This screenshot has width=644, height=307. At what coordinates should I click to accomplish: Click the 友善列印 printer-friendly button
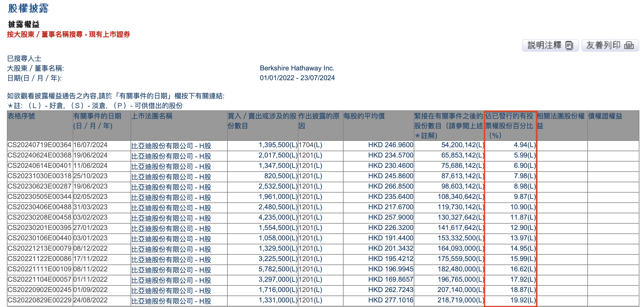click(x=610, y=45)
